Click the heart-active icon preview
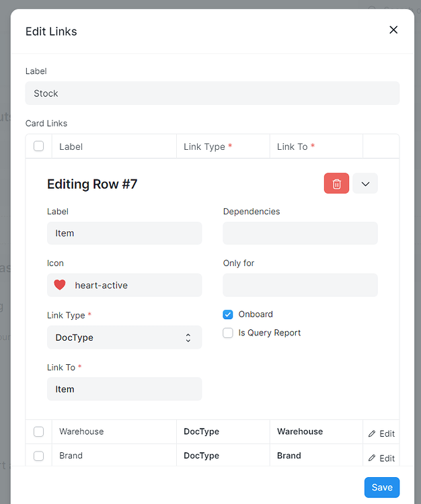Screen dimensions: 421x504 coord(59,285)
